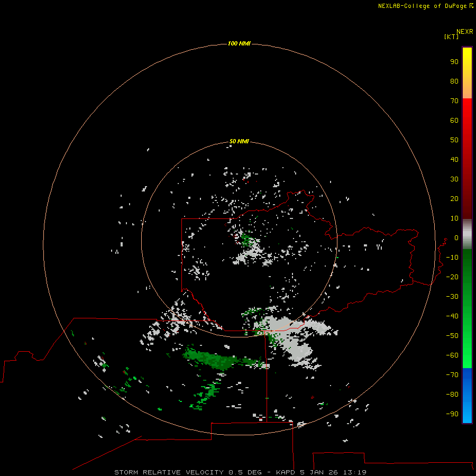This screenshot has height=476, width=476.
Task: Click the 50 NMI range ring label
Action: pyautogui.click(x=239, y=141)
